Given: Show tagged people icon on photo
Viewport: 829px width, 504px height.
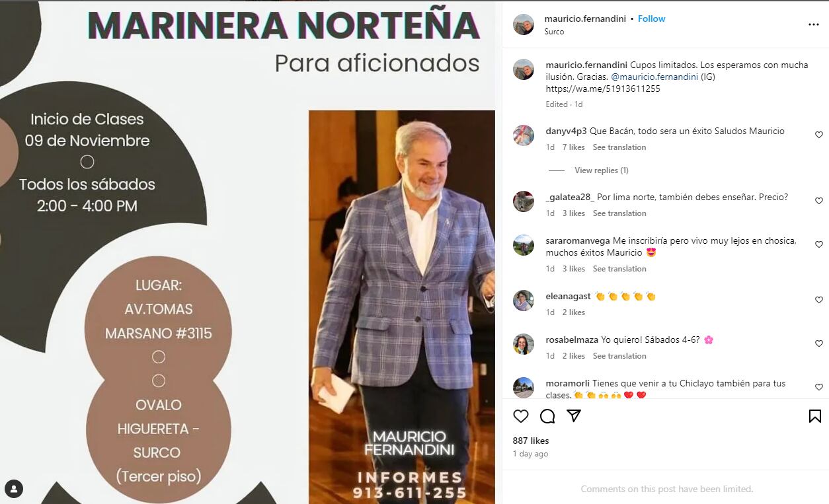Looking at the screenshot, I should pos(14,489).
